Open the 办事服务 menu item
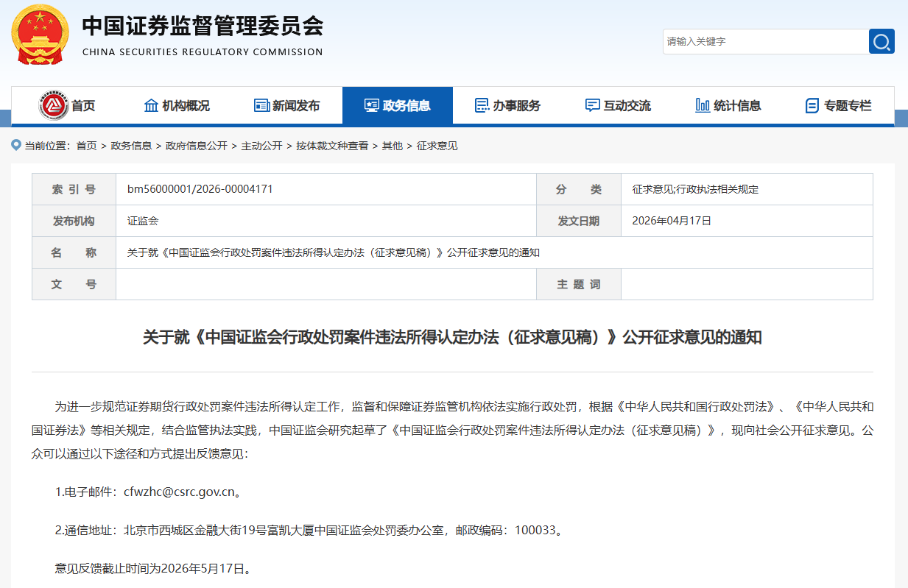Image resolution: width=908 pixels, height=588 pixels. [516, 106]
